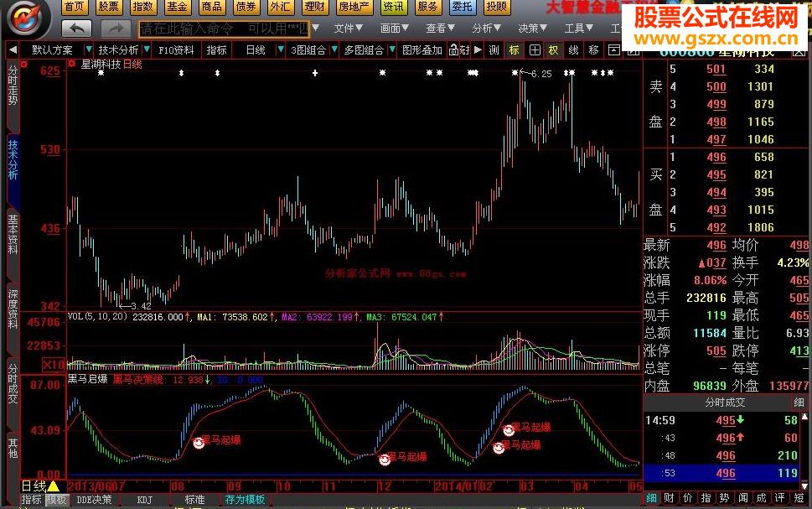Click into the command input field
This screenshot has height=509, width=812.
tap(224, 29)
